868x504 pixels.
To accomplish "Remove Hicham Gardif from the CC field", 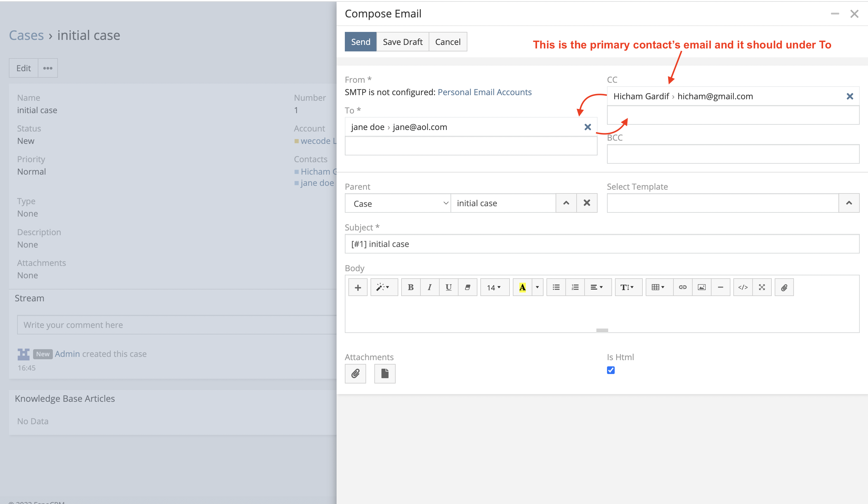I will 850,96.
